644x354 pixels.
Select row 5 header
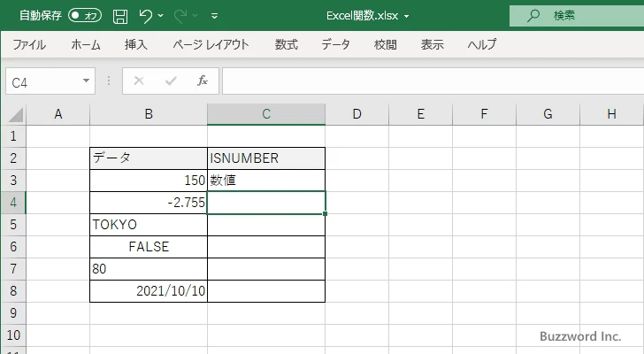(x=13, y=225)
